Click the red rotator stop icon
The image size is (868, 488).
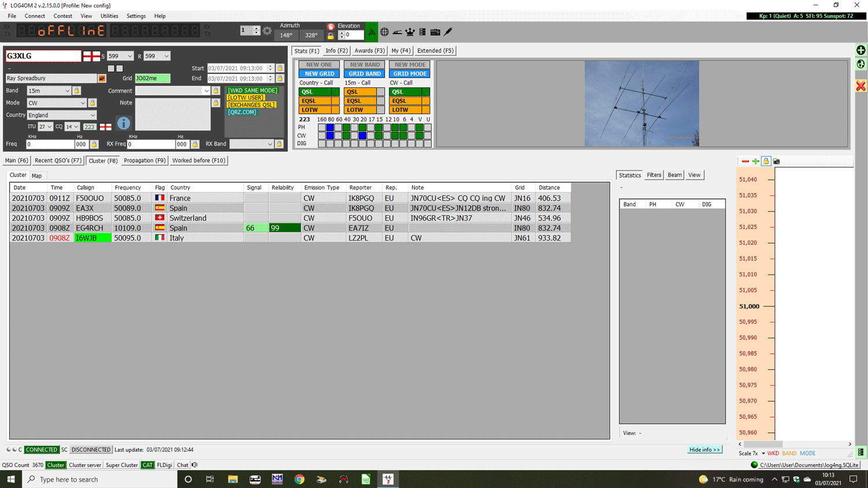point(331,26)
